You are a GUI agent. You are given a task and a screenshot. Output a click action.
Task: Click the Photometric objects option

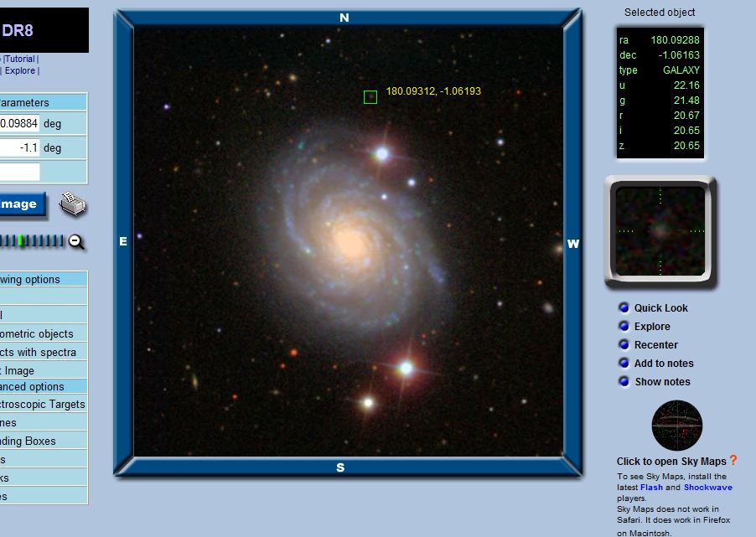(x=44, y=333)
